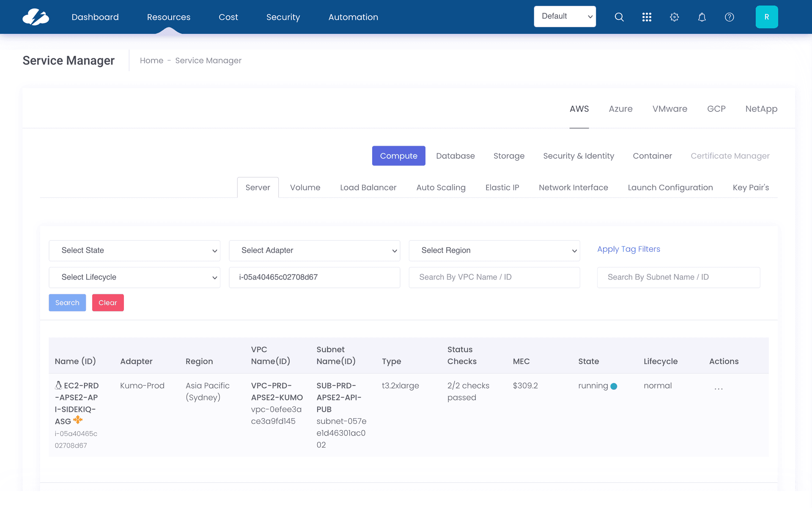The height and width of the screenshot is (508, 812).
Task: Open the Actions ellipsis for the server row
Action: tap(718, 387)
